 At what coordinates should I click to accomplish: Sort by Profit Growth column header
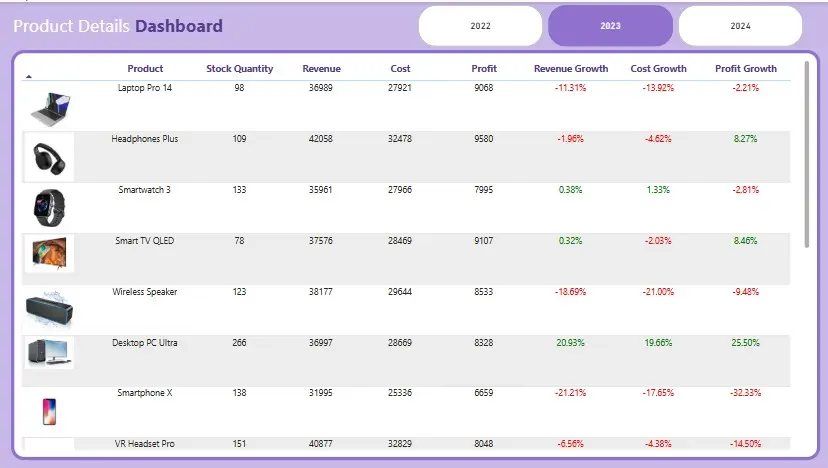[x=746, y=69]
